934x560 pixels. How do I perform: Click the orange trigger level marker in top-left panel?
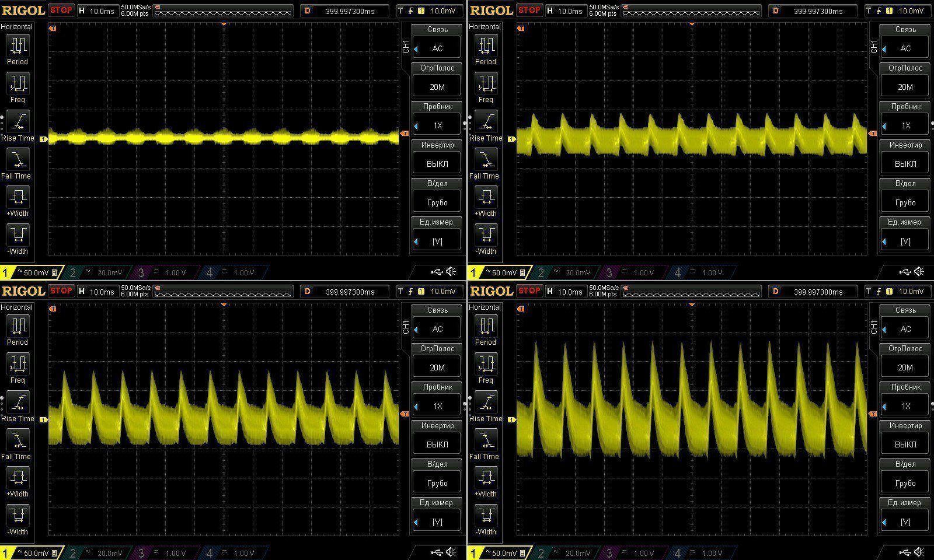pos(405,134)
